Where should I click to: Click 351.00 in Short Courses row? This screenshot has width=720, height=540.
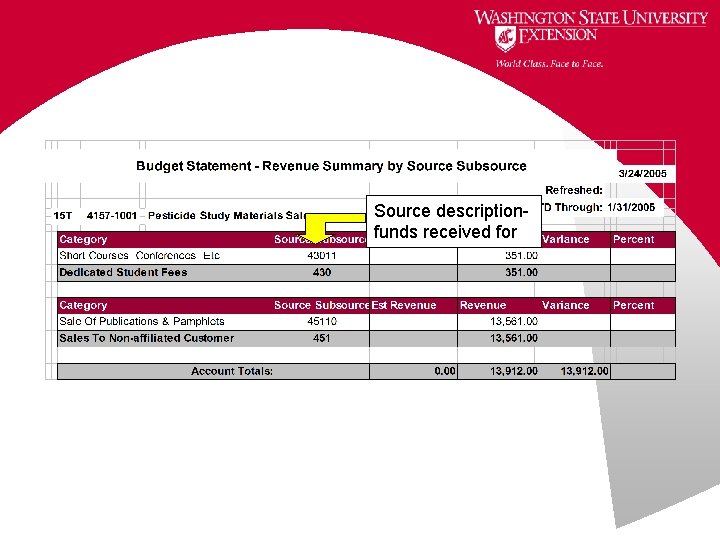[521, 255]
